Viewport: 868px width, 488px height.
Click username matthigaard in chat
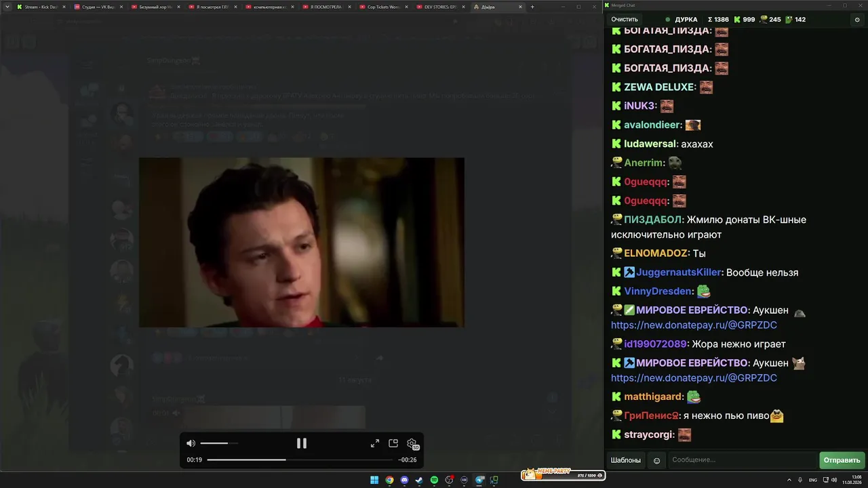653,397
